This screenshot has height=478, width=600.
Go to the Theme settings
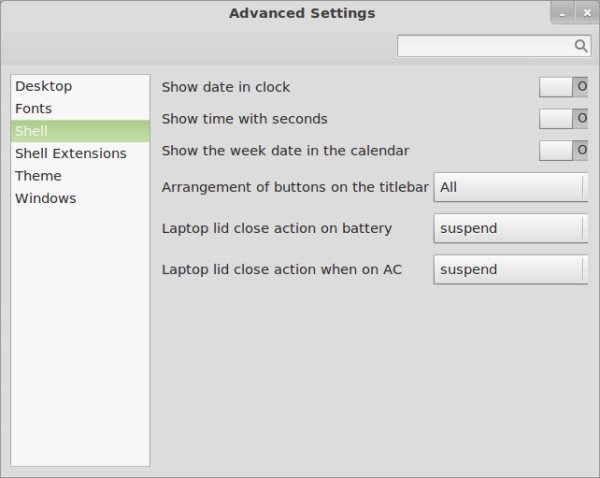coord(39,176)
